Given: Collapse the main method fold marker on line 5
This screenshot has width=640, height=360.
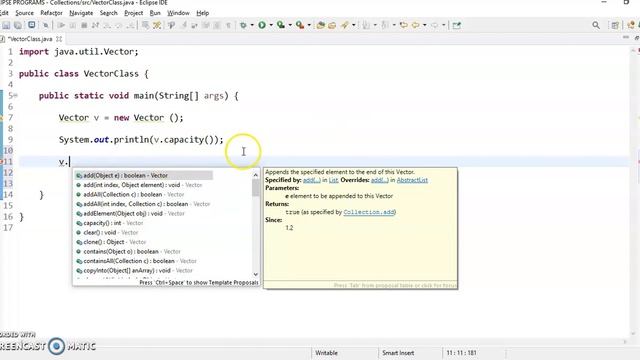Looking at the screenshot, I should [x=15, y=96].
